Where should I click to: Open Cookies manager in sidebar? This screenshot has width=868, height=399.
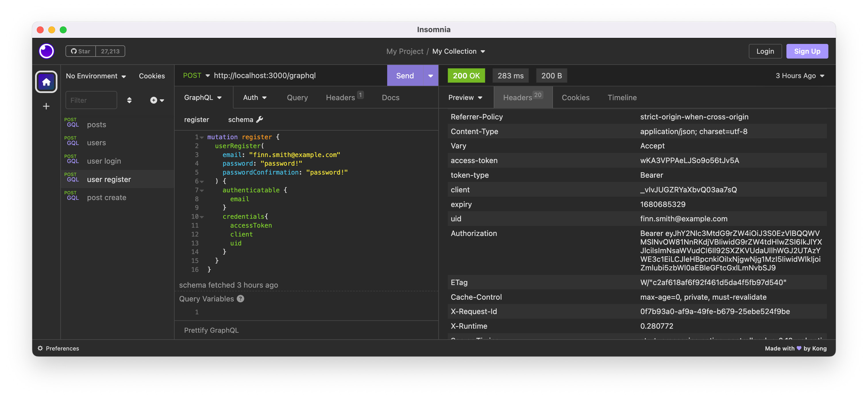coord(152,76)
